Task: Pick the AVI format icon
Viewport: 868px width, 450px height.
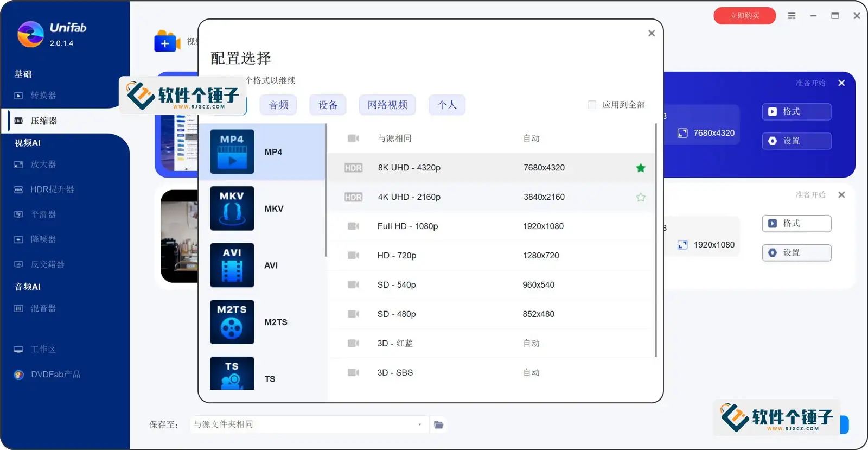Action: coord(232,265)
